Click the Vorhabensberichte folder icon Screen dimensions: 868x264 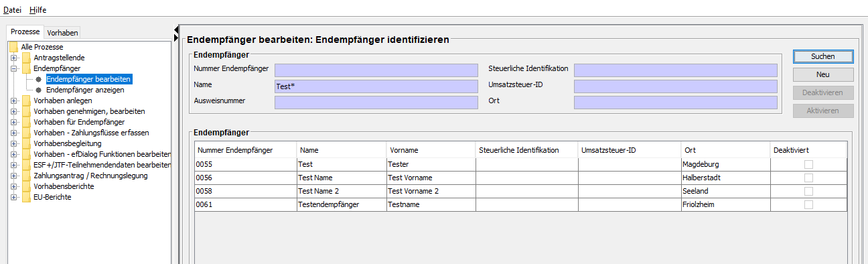click(26, 186)
